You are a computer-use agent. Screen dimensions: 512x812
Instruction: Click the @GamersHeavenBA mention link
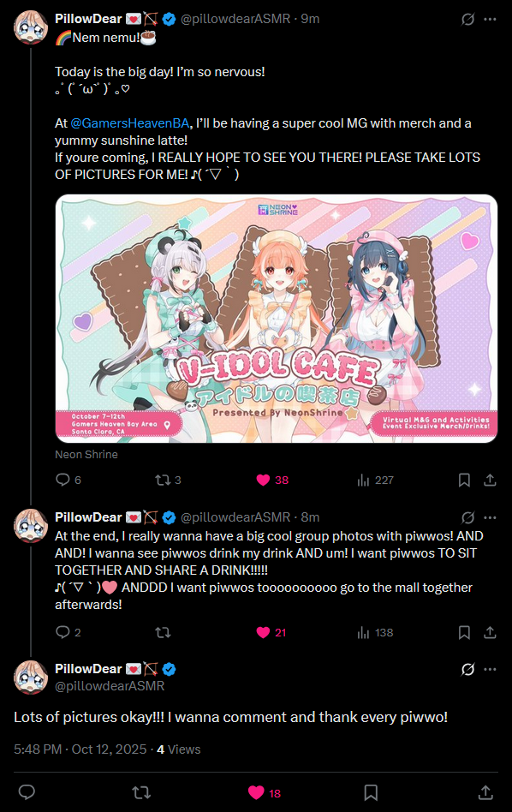click(x=129, y=123)
